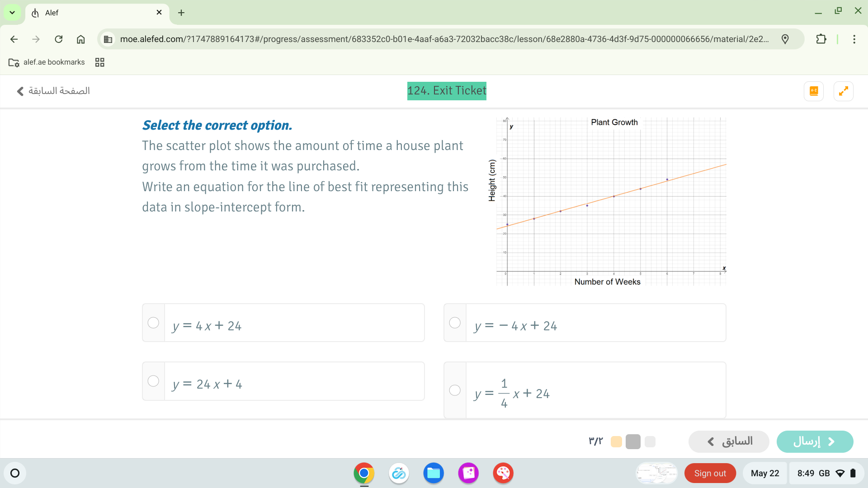Open the A-Z glossary icon

(x=814, y=91)
